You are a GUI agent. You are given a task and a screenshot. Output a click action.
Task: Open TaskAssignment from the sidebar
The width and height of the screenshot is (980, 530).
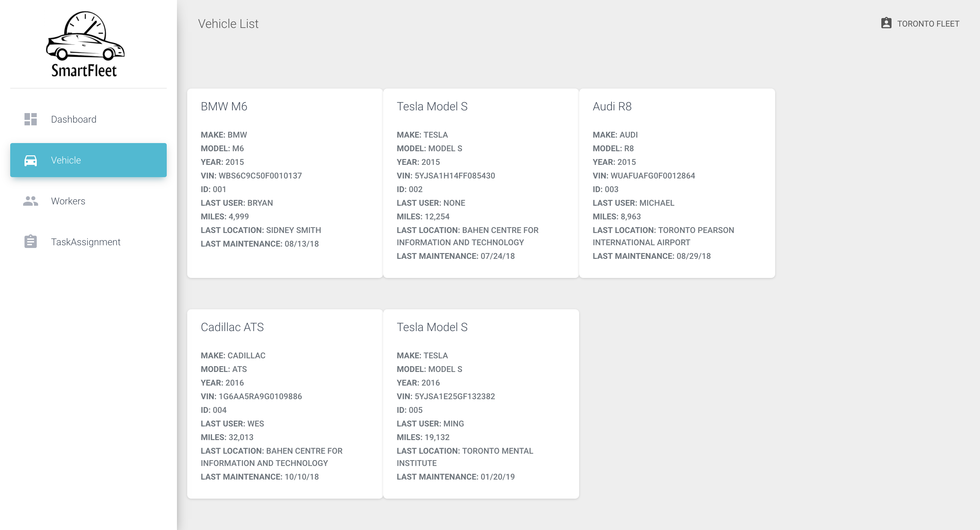(86, 242)
